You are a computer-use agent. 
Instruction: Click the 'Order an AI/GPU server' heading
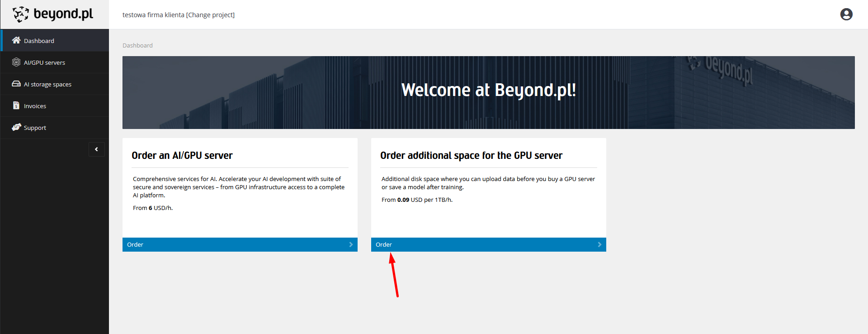tap(182, 155)
